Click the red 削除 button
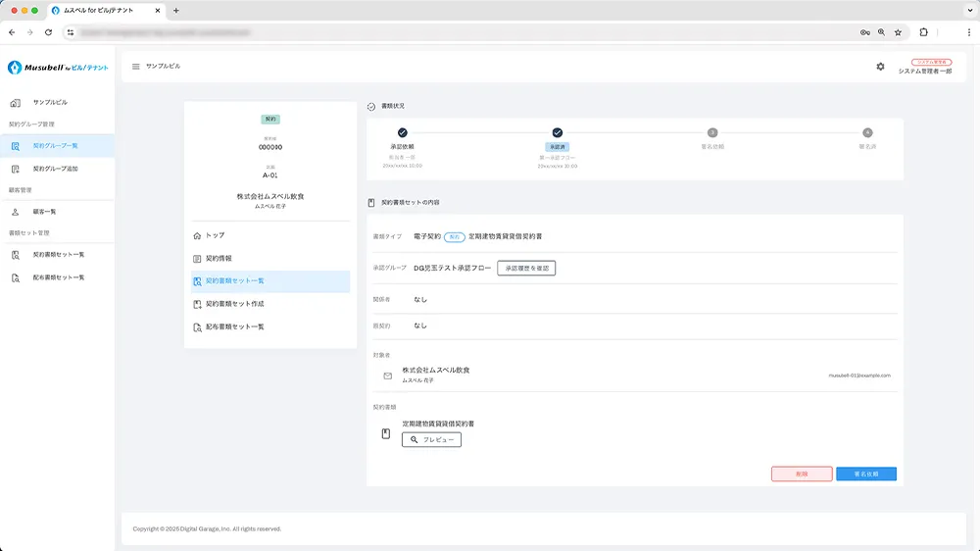Screen dimensions: 980x551 [802, 474]
